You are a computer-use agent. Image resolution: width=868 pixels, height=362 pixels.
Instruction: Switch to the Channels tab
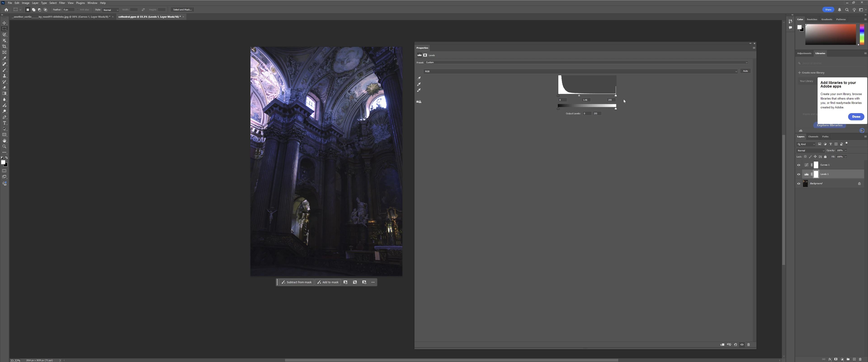813,137
